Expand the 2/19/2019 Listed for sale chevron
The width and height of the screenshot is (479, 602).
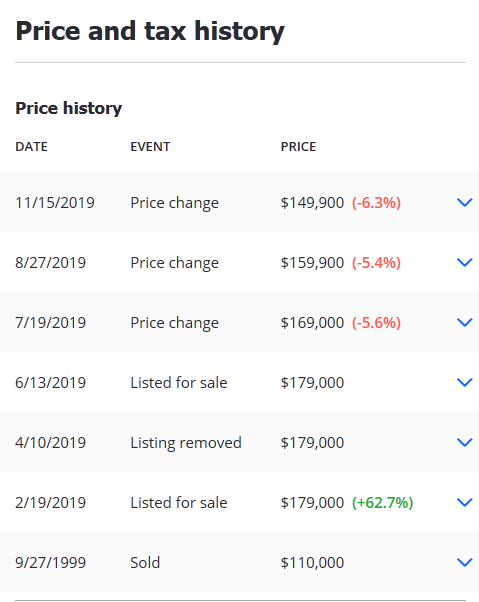click(x=464, y=502)
